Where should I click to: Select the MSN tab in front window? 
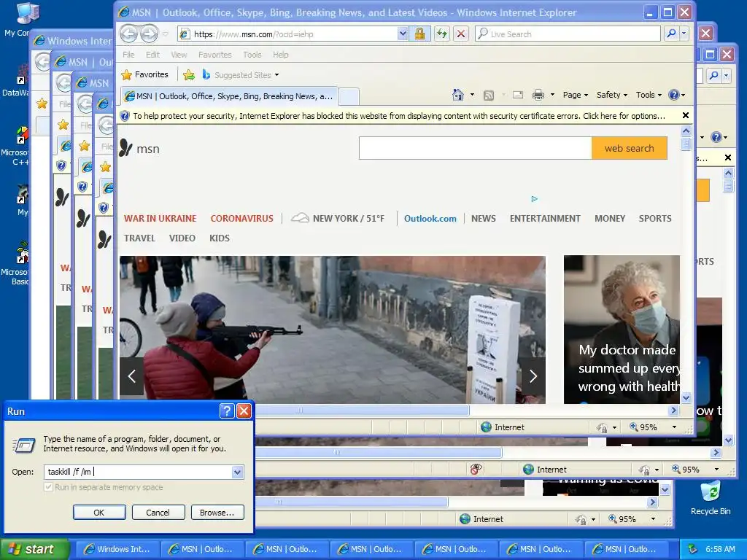pyautogui.click(x=229, y=96)
